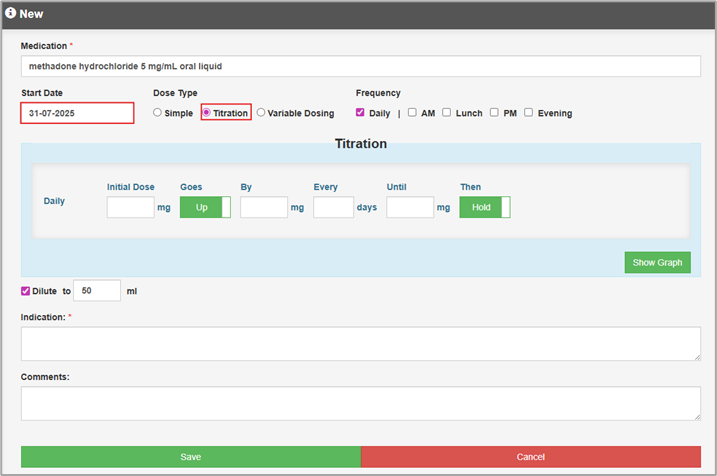Select the Titration radio button

(207, 113)
